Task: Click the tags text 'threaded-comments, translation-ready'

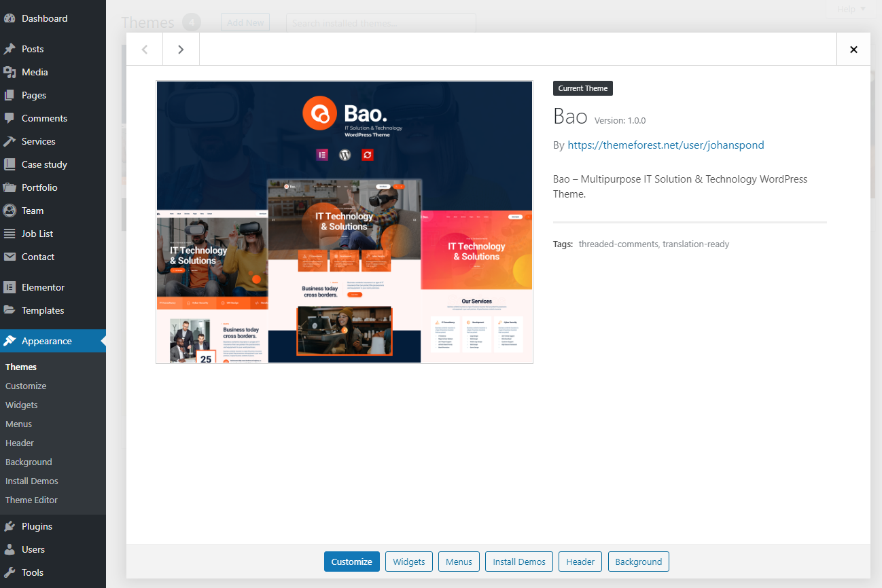Action: pos(654,244)
